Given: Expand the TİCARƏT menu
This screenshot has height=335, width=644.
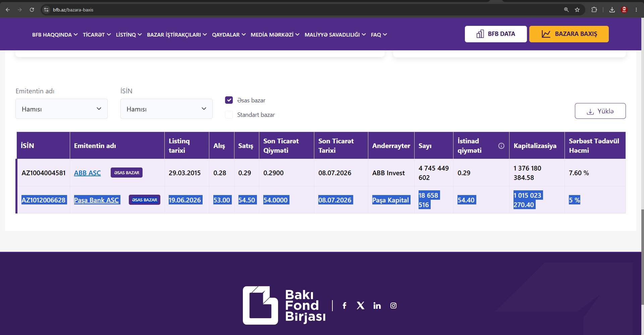Looking at the screenshot, I should pos(97,35).
